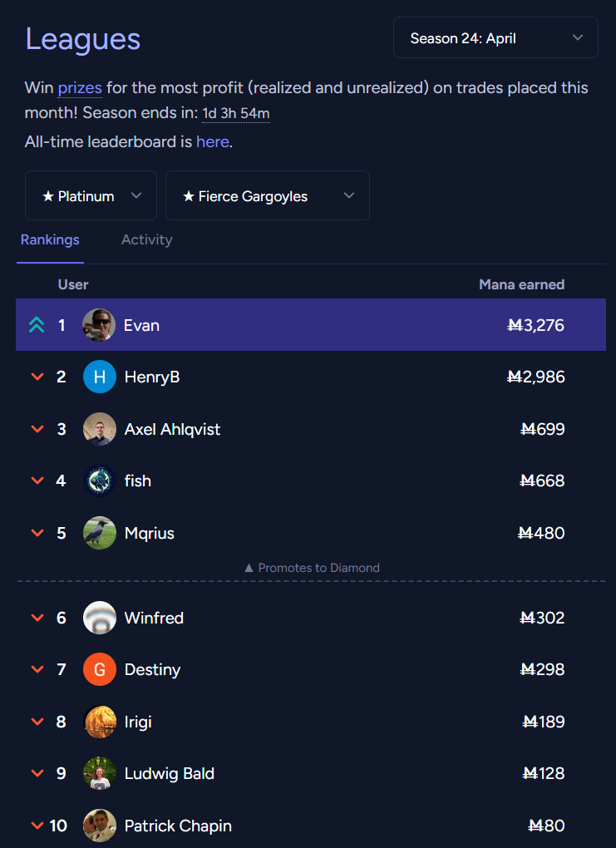Open Axel Ahlqvist's avatar picture
The image size is (616, 848).
[x=99, y=429]
